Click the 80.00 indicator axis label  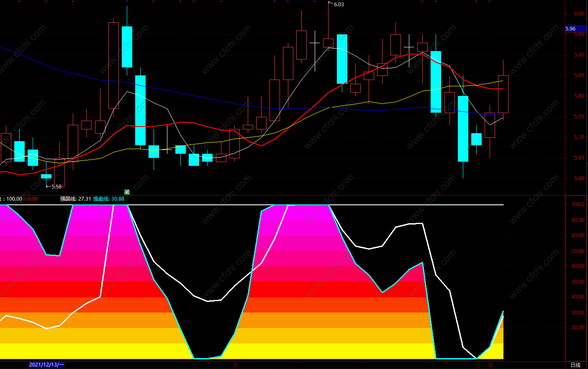(x=578, y=235)
